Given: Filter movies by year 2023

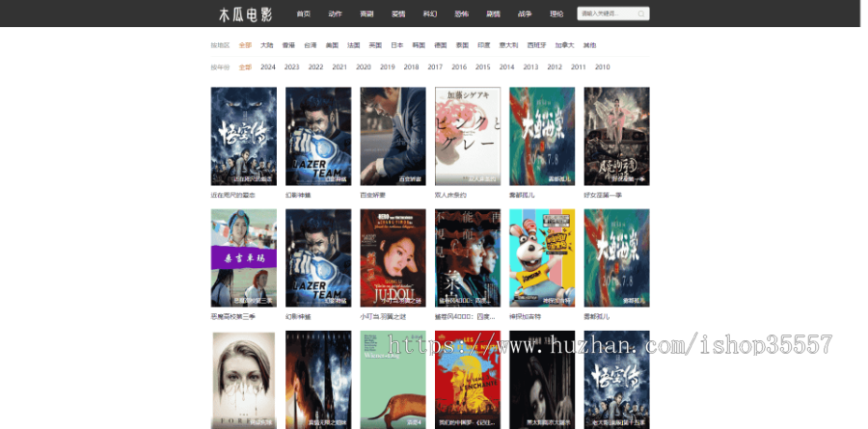Looking at the screenshot, I should [291, 67].
